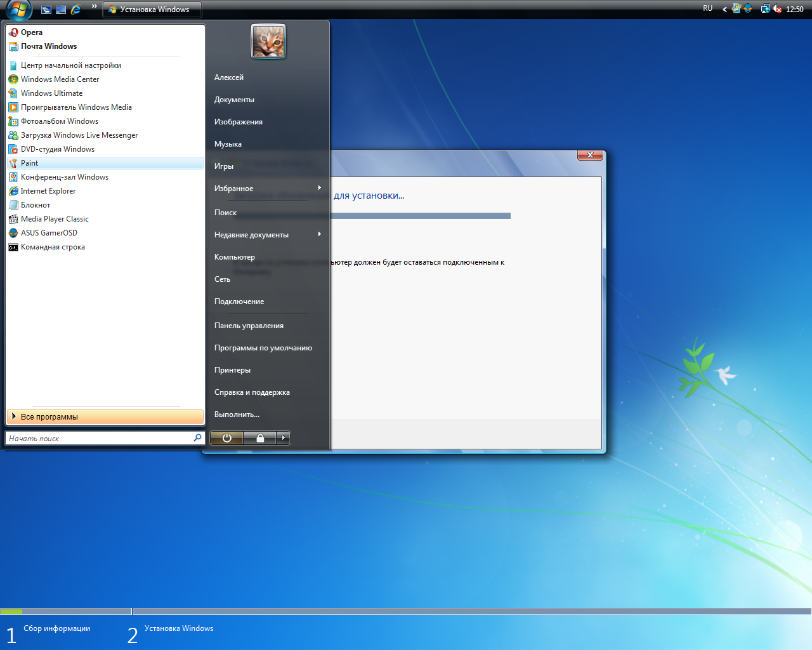Click Конференц-зал Windows icon

coord(13,177)
